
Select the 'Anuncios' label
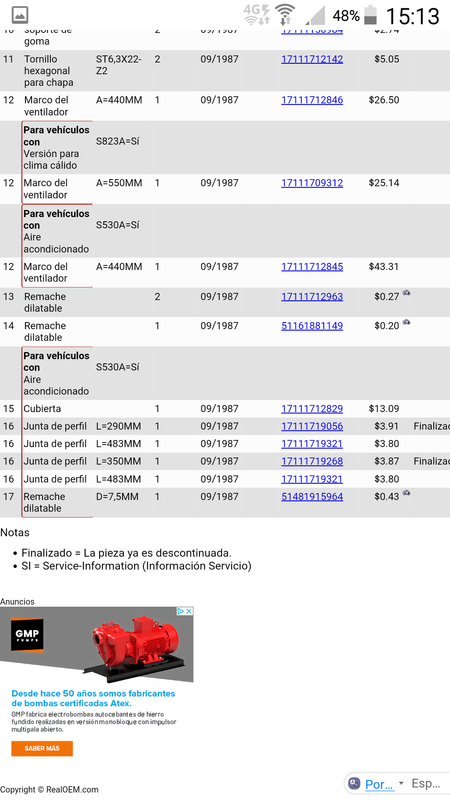point(17,602)
